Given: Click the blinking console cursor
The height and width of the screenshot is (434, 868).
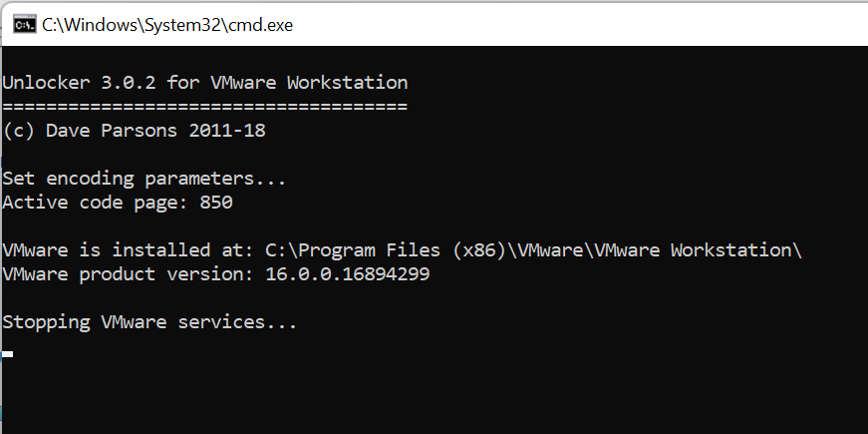Looking at the screenshot, I should tap(8, 353).
